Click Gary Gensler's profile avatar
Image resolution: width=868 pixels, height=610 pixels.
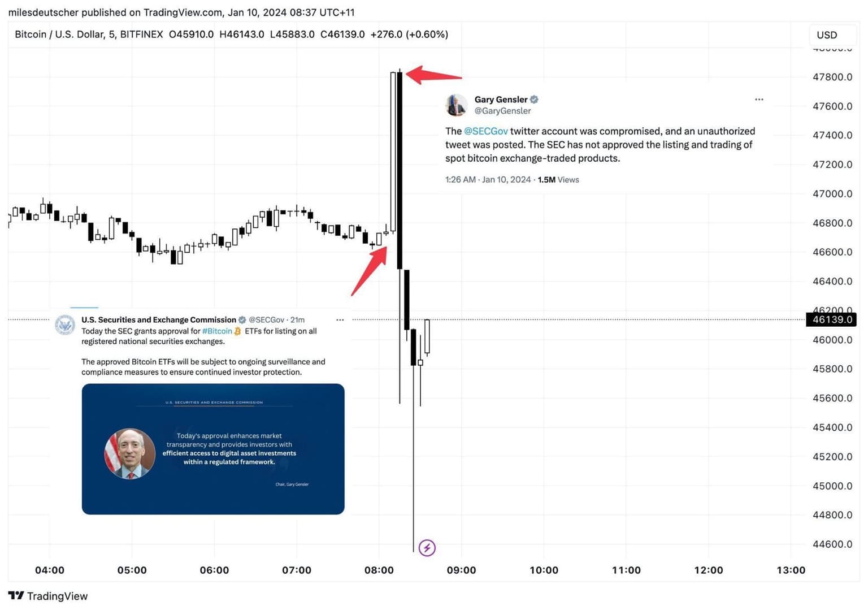coord(456,105)
